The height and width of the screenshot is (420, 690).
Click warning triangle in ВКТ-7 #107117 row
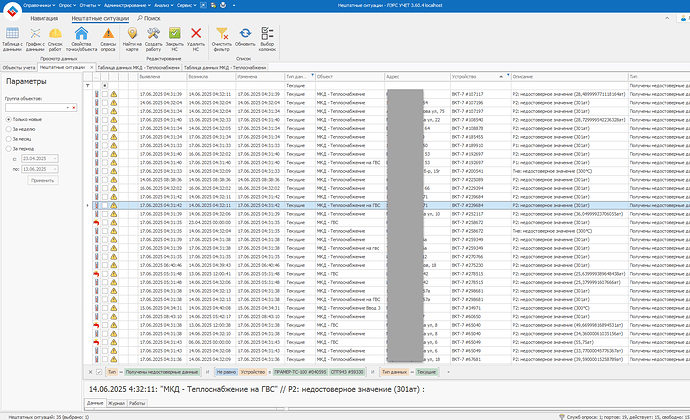(114, 94)
